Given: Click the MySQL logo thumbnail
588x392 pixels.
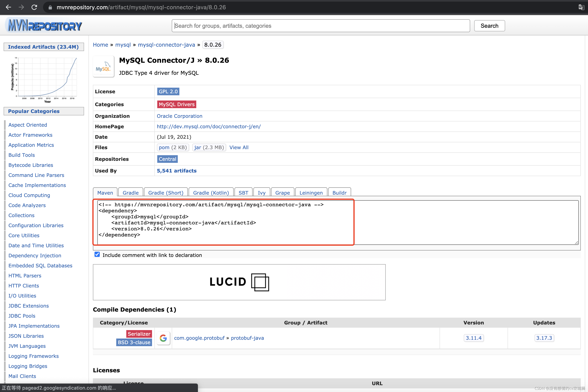Looking at the screenshot, I should [x=104, y=67].
